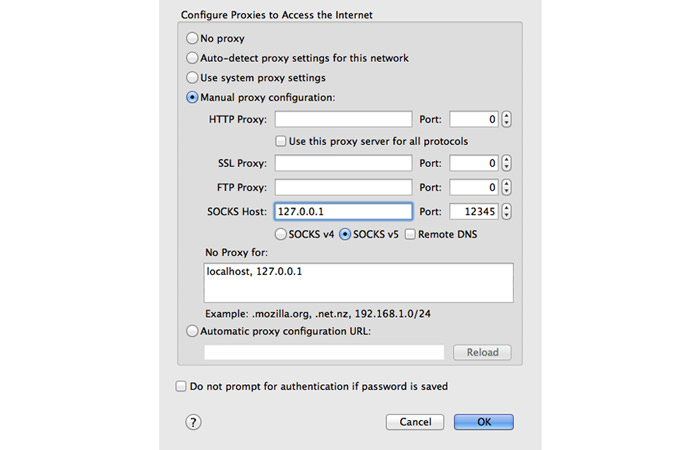Click the FTP Proxy port stepper
The width and height of the screenshot is (700, 450).
tap(506, 187)
